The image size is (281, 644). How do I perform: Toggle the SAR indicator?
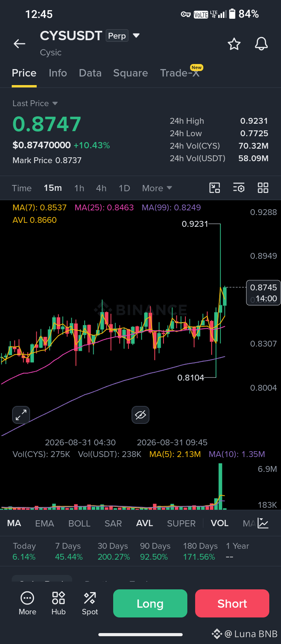pos(113,523)
